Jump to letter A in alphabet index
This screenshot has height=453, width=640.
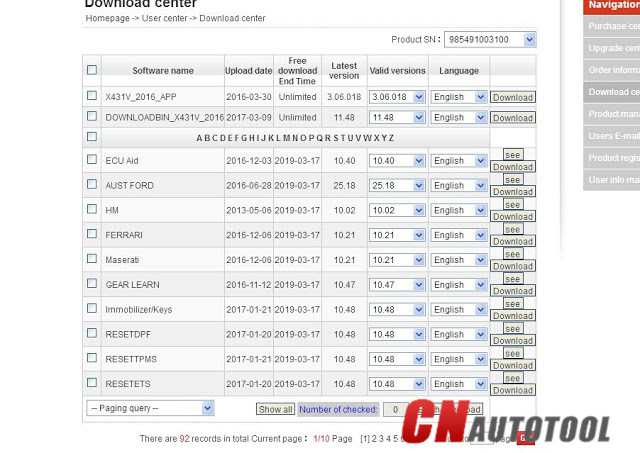(199, 138)
